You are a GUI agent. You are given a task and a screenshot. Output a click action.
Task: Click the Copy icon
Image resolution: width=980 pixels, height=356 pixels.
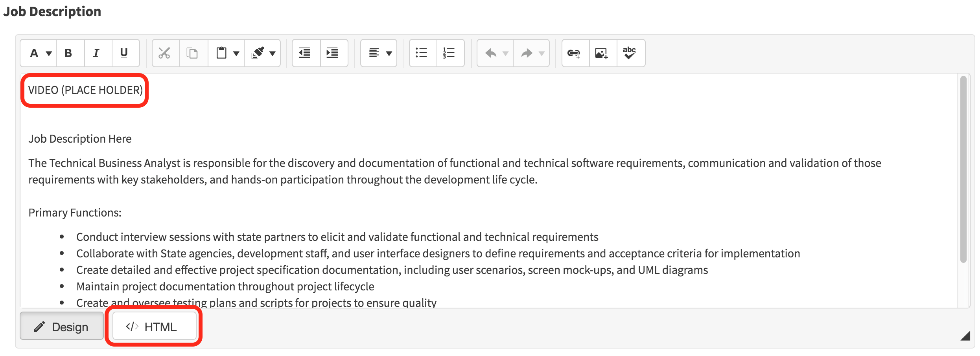[192, 53]
